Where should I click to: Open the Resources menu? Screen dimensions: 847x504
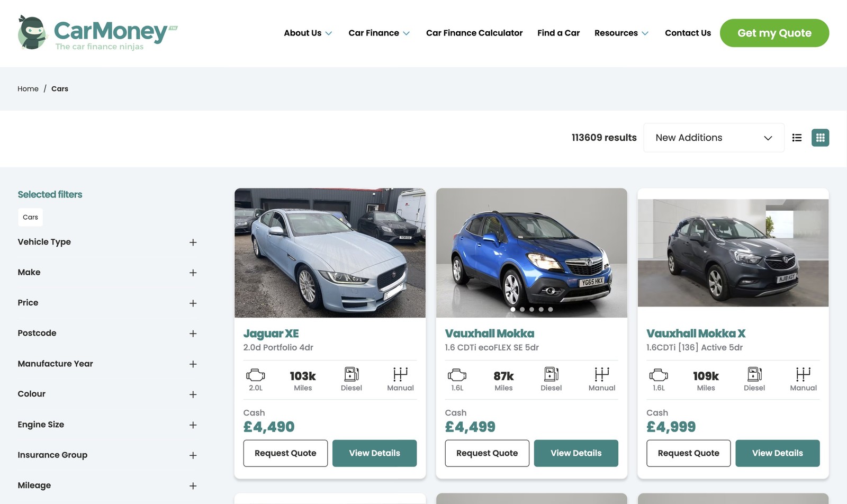pos(621,33)
